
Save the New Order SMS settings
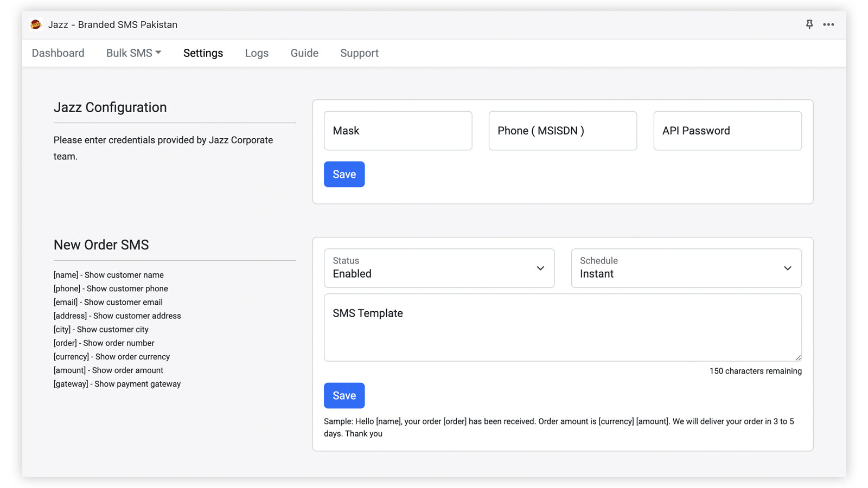(344, 395)
